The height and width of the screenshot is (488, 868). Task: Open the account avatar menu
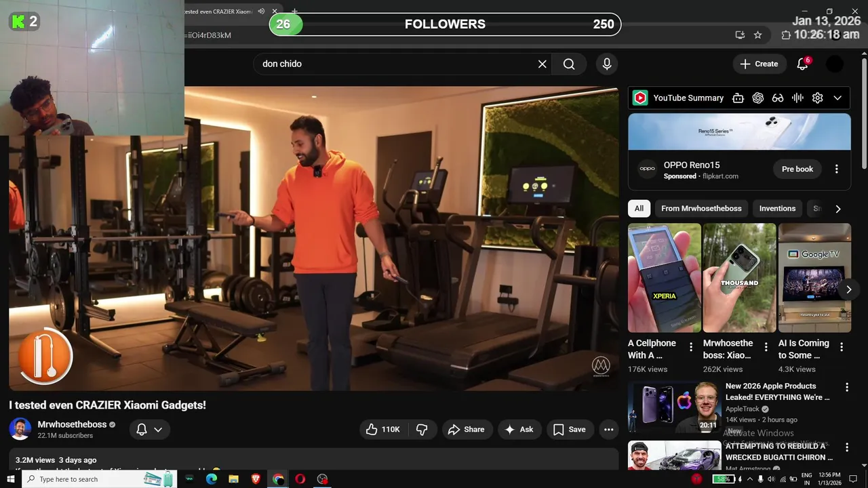[x=835, y=64]
